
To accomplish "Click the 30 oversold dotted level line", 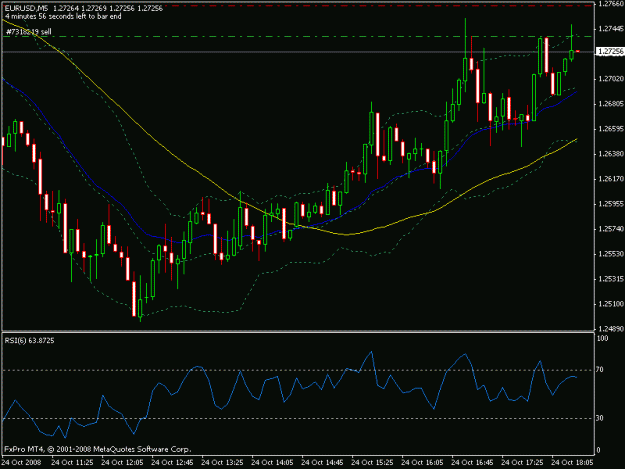I will pyautogui.click(x=298, y=418).
